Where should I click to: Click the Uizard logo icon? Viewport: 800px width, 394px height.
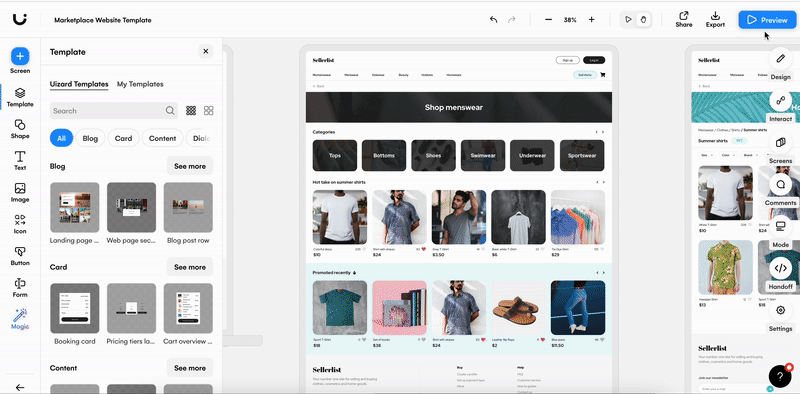tap(19, 19)
